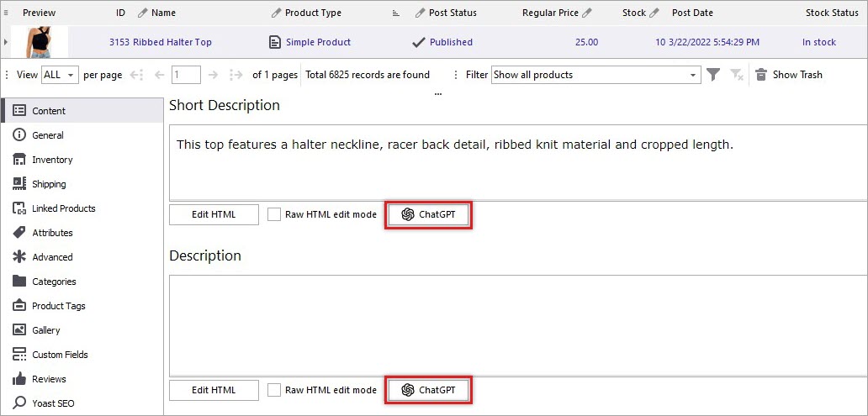Viewport: 868px width, 416px height.
Task: Open the Inventory tab in sidebar
Action: pos(52,160)
